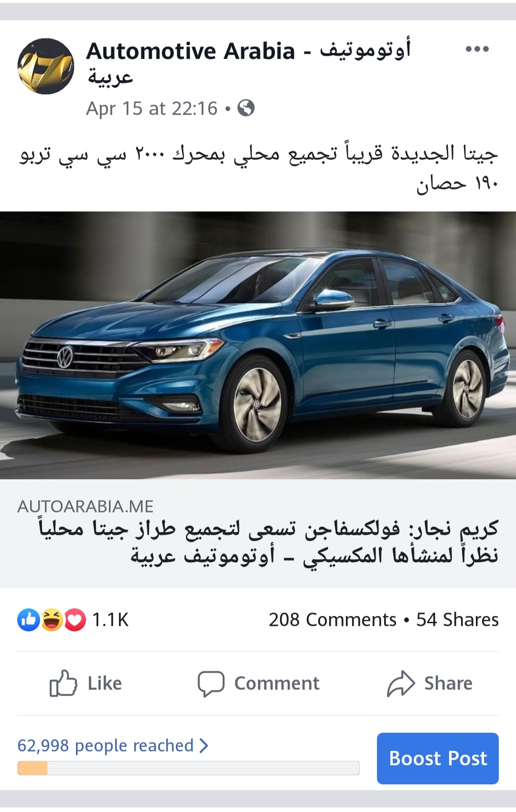Click the public globe privacy icon
The width and height of the screenshot is (516, 812).
click(x=246, y=108)
